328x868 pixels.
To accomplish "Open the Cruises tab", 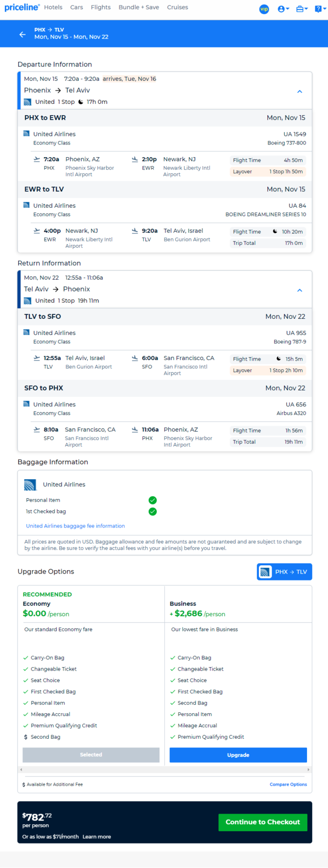I will coord(177,7).
